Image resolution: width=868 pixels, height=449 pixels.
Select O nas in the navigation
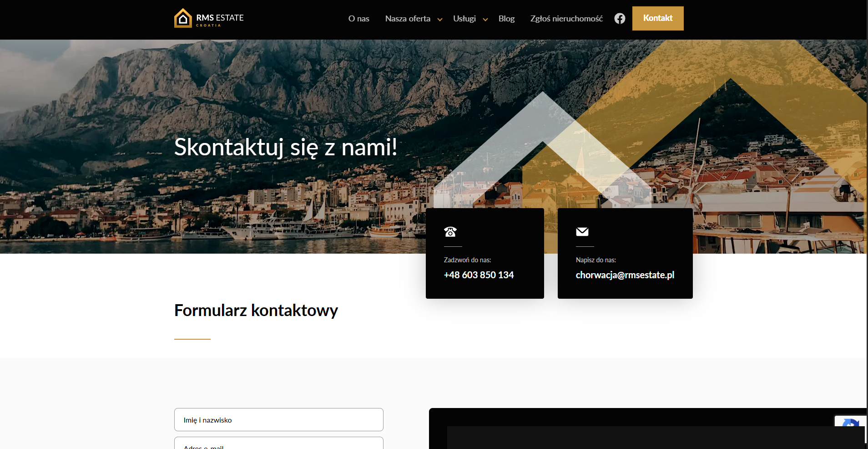pyautogui.click(x=358, y=18)
